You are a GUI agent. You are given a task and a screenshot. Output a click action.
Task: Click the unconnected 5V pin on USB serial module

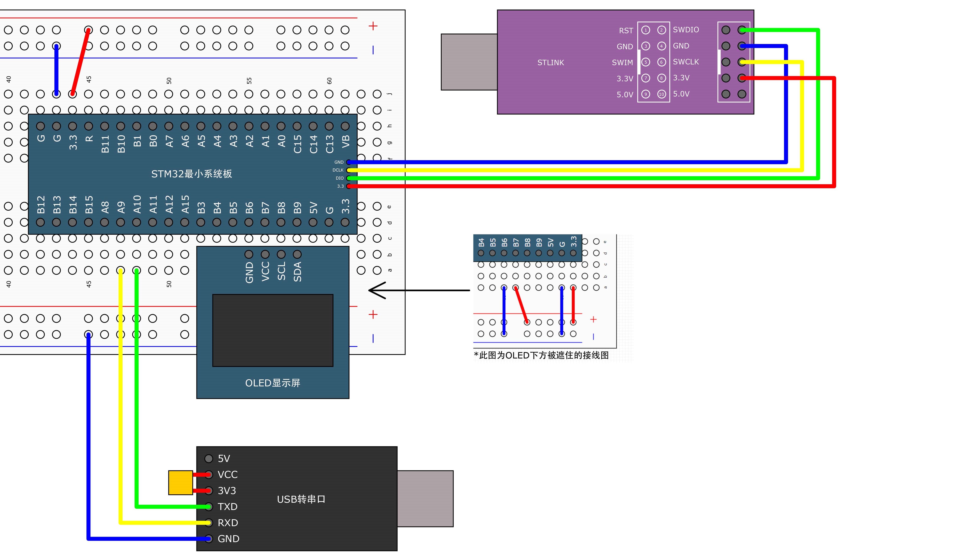(x=208, y=459)
